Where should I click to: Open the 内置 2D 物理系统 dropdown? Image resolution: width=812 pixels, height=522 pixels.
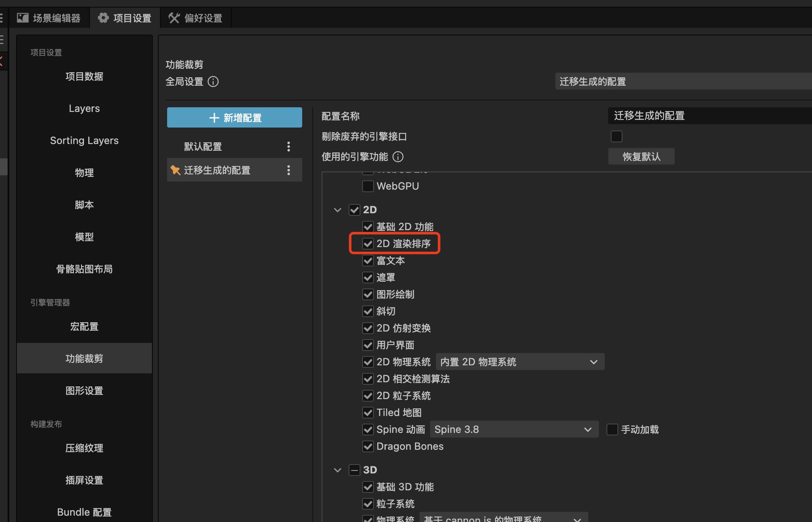(x=520, y=362)
